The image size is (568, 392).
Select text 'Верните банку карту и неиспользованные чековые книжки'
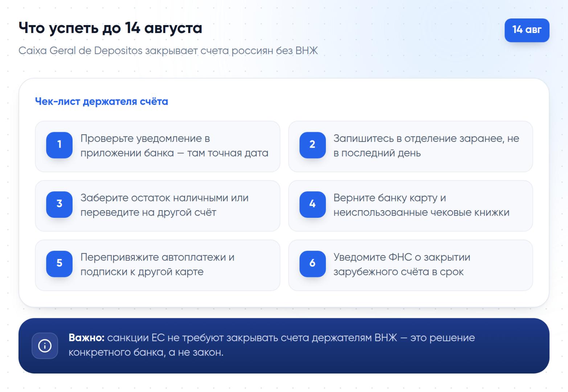(421, 205)
